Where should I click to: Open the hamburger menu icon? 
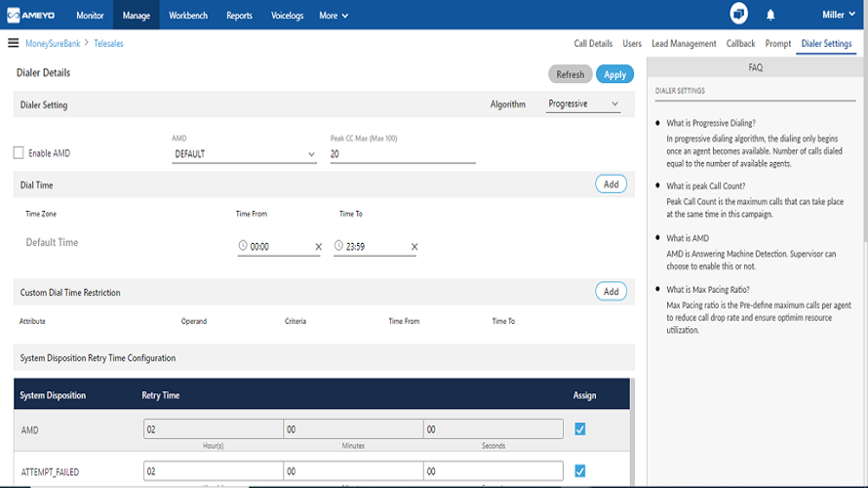click(x=14, y=43)
